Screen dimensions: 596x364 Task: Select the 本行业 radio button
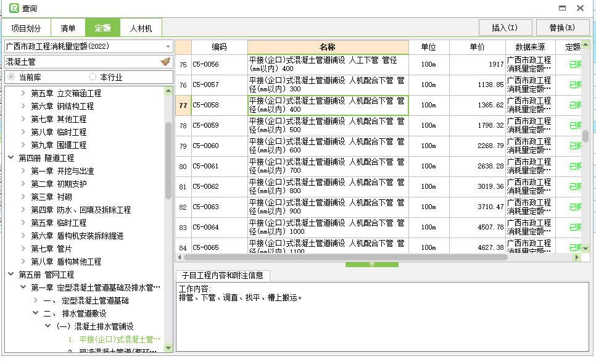[93, 77]
